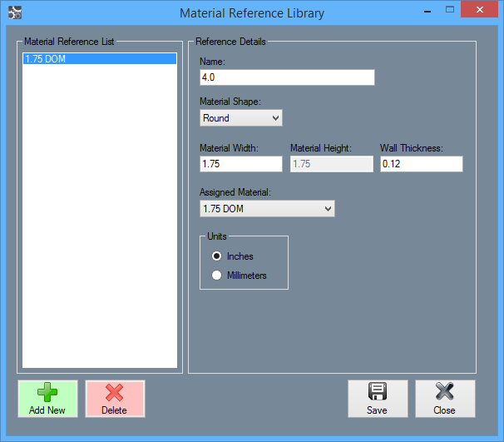Click the application icon in title bar

point(15,12)
